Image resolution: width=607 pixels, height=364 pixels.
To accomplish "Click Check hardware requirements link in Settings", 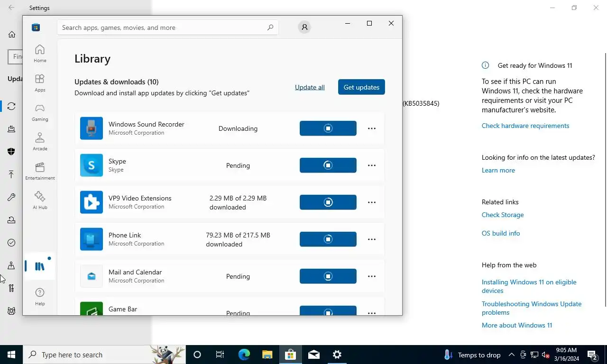I will pos(525,126).
